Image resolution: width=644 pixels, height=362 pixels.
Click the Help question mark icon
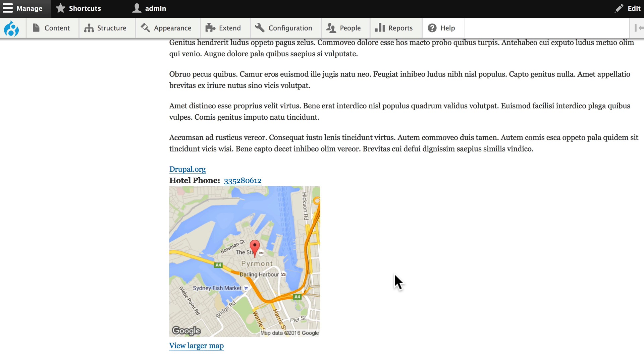point(432,28)
